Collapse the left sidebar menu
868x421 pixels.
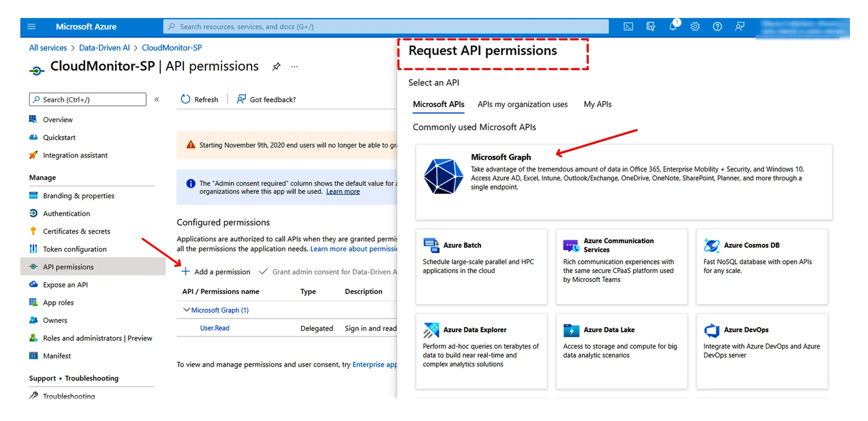[x=157, y=100]
